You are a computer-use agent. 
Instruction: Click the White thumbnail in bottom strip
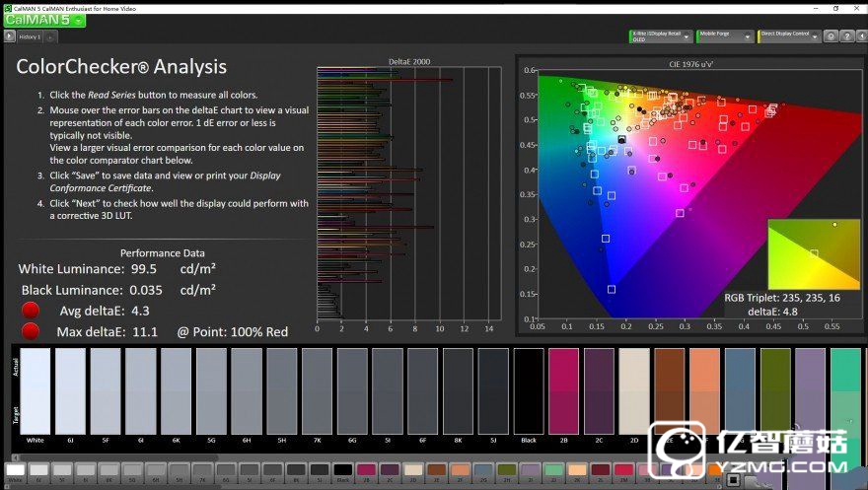click(x=15, y=471)
